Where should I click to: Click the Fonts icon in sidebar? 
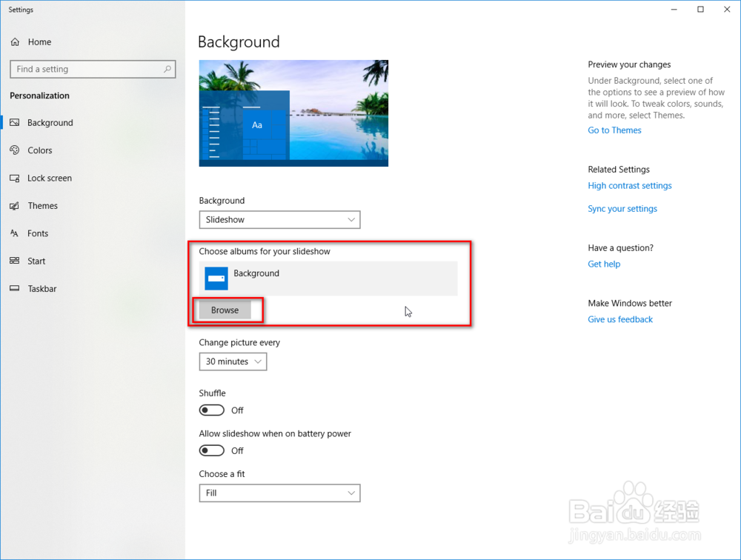pos(15,233)
